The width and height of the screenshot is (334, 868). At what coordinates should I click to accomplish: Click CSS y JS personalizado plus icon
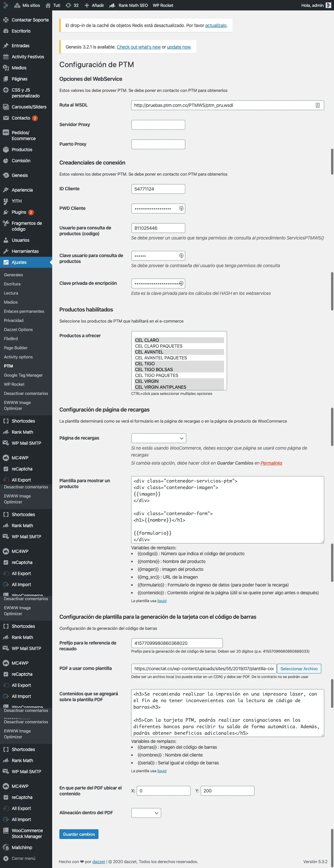tap(6, 90)
